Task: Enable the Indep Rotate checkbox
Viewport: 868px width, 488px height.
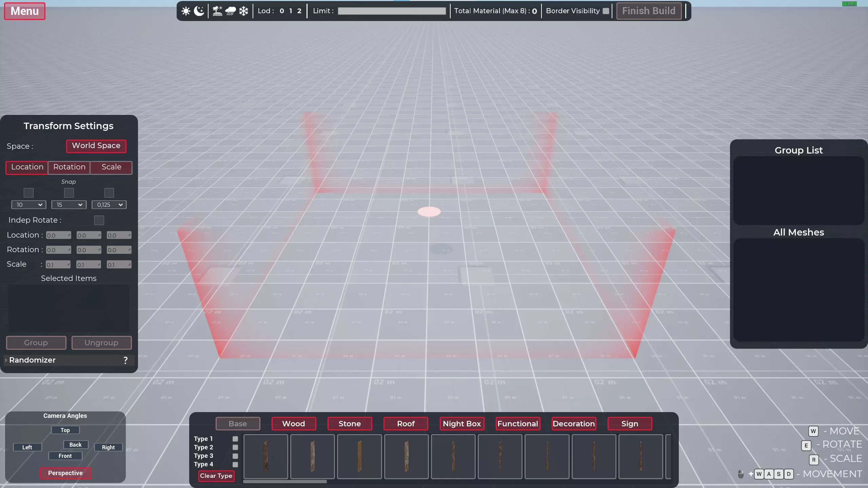Action: [99, 220]
